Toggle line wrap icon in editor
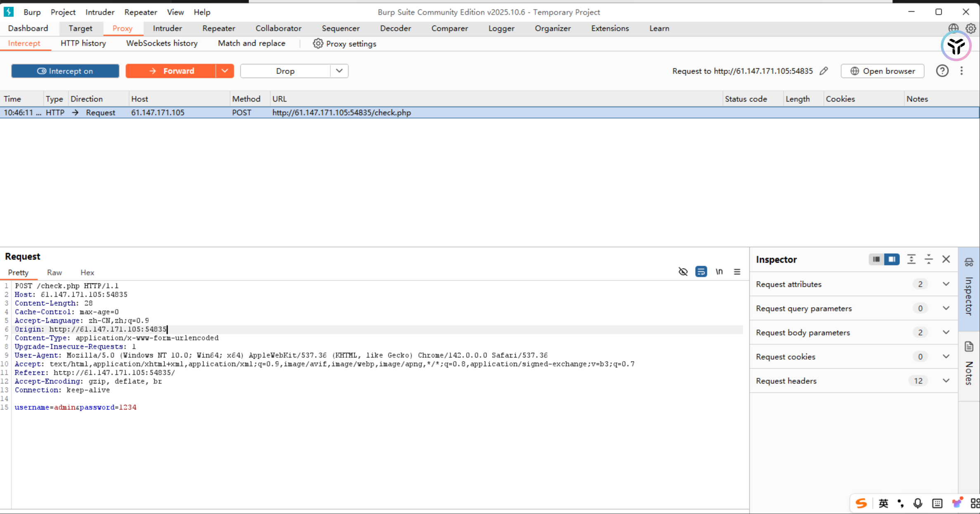The height and width of the screenshot is (514, 980). coord(701,271)
